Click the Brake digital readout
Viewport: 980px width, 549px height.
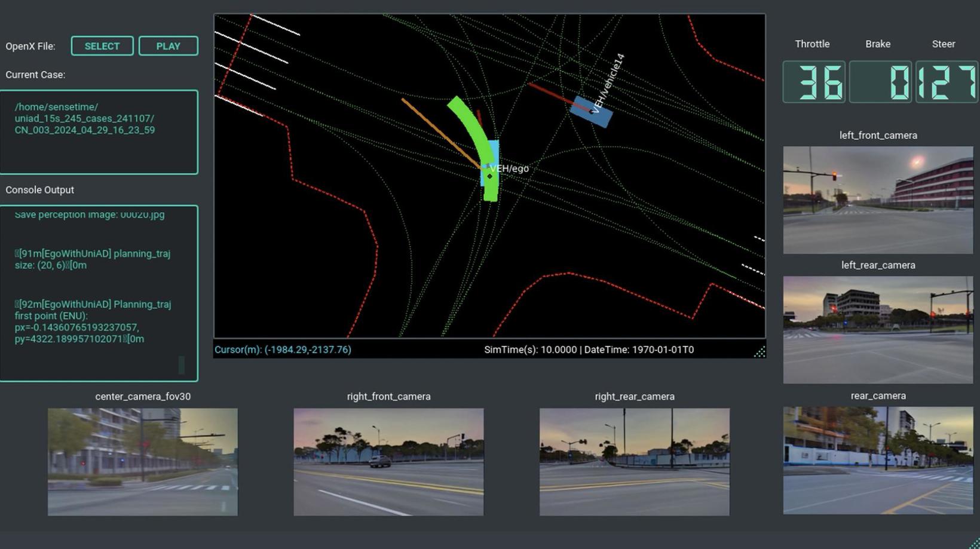point(880,82)
